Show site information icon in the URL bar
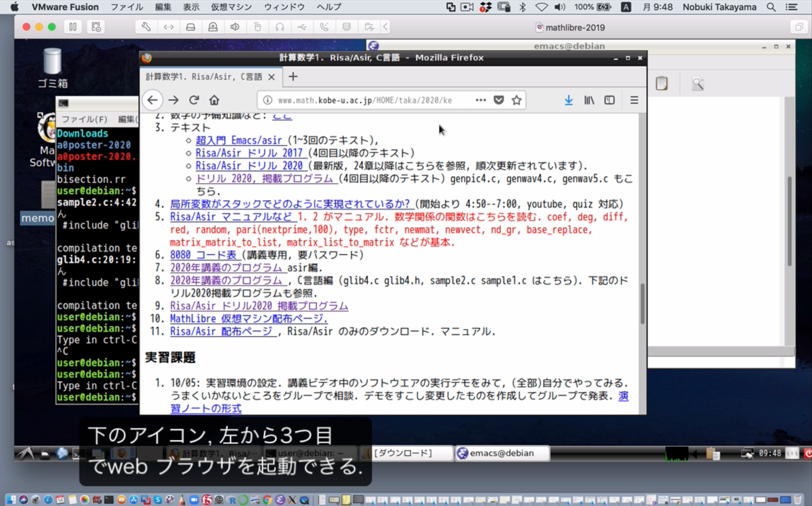This screenshot has width=812, height=506. click(268, 100)
